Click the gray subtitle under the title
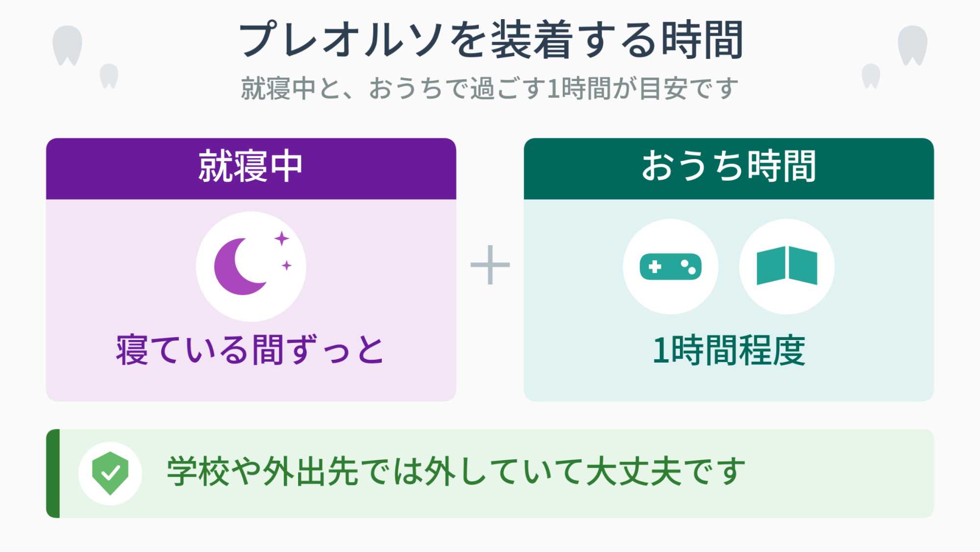The width and height of the screenshot is (980, 552). tap(489, 88)
